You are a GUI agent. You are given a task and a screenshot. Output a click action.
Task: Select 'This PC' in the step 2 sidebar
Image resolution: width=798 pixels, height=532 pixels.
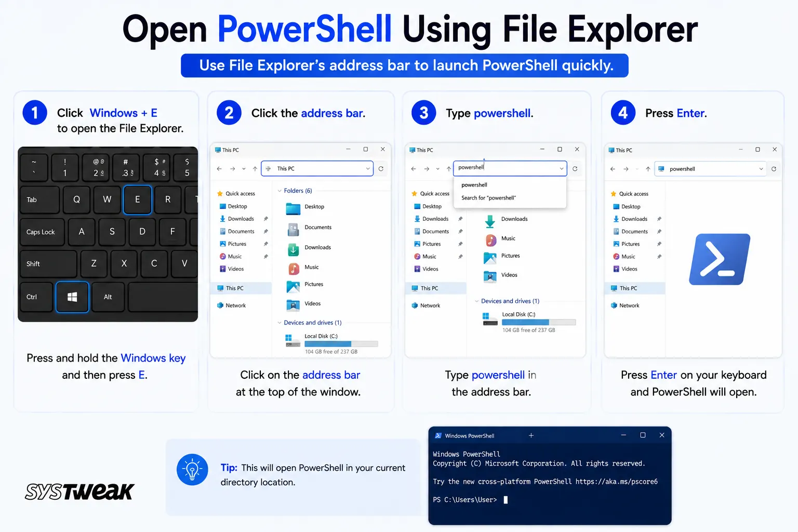241,288
